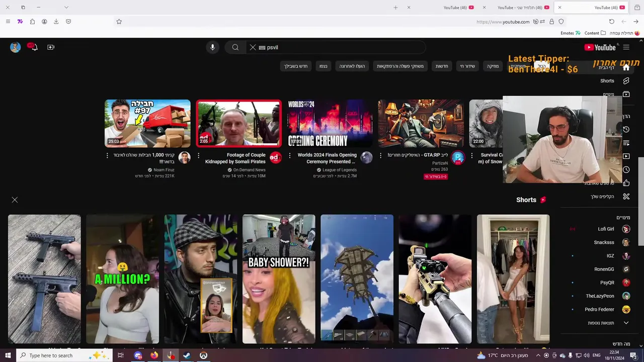Screen dimensions: 644x362
Task: Click the 7TV extension toolbar icon
Action: click(20, 22)
